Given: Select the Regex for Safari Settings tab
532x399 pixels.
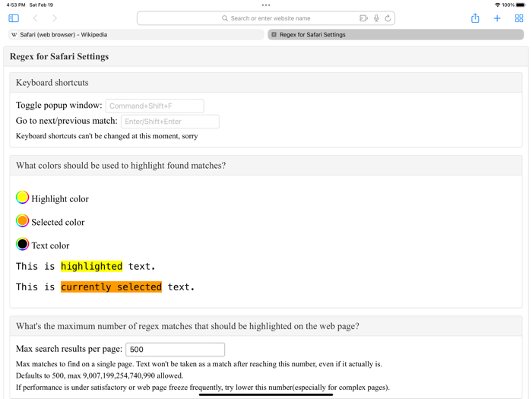Looking at the screenshot, I should tap(396, 35).
